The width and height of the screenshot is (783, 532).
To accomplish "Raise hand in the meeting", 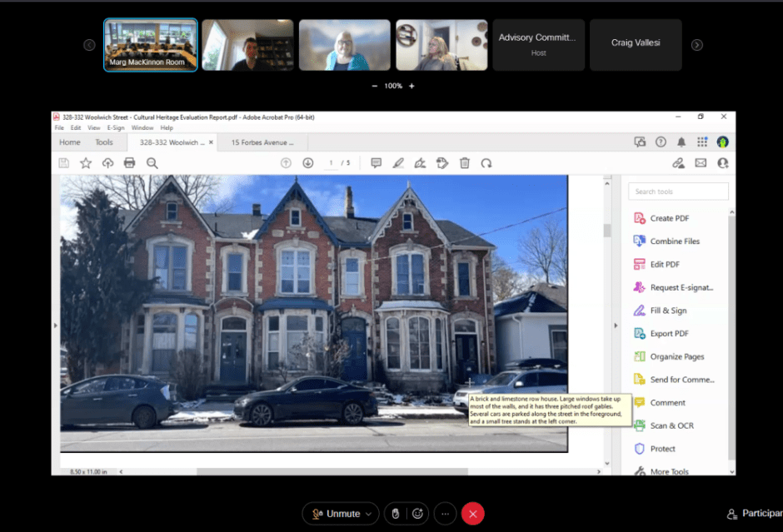I will tap(396, 514).
